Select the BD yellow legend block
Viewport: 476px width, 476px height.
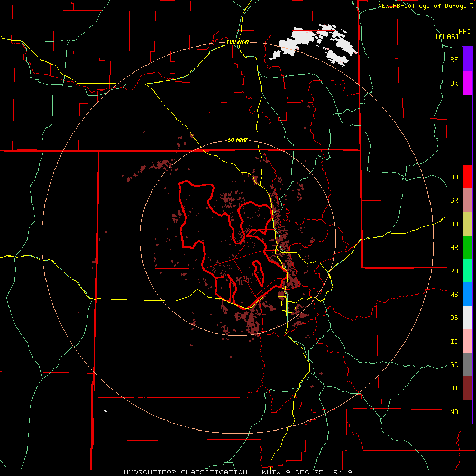pos(467,224)
